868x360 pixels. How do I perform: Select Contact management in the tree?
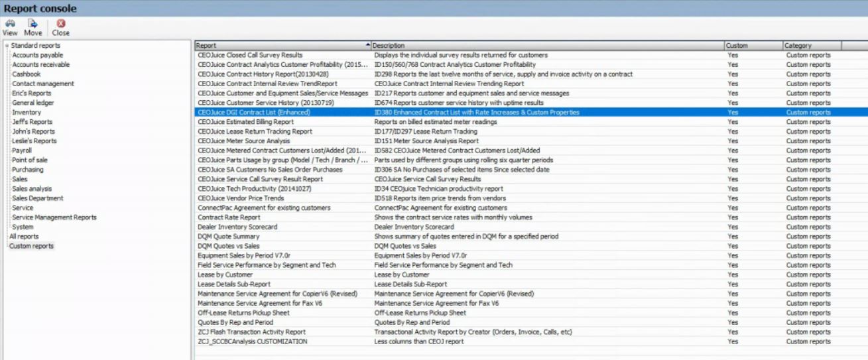pos(43,84)
